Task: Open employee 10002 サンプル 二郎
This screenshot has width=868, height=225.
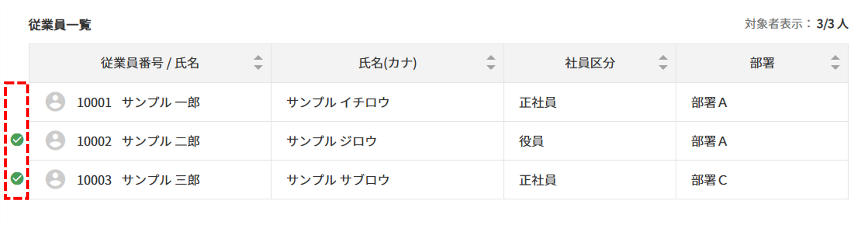Action: [x=139, y=141]
